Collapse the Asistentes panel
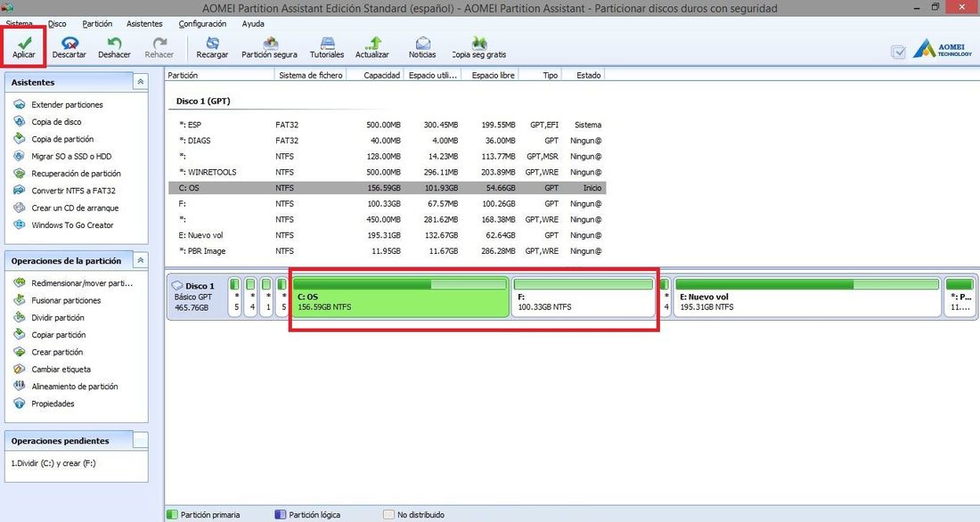 (x=141, y=82)
